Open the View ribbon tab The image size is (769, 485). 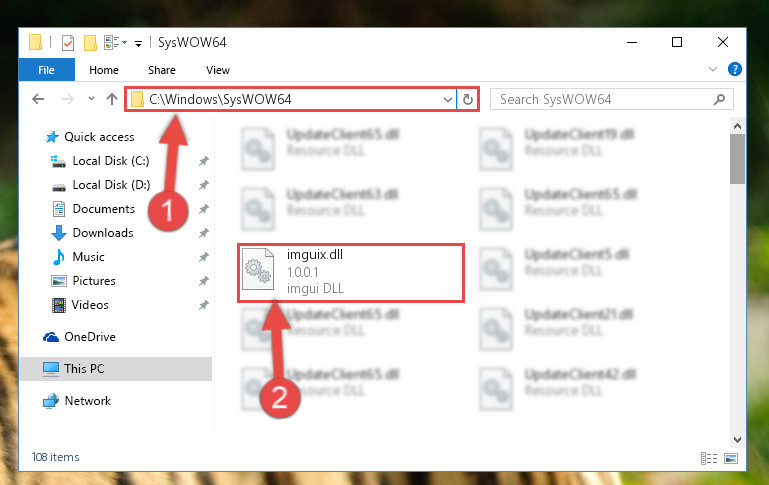218,70
